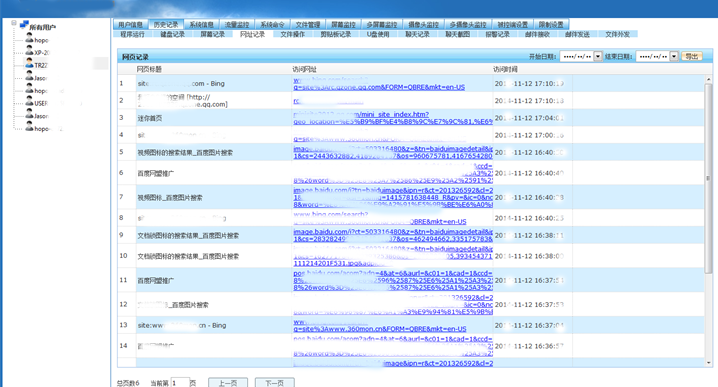Click the current page number field
718x387 pixels.
click(180, 383)
